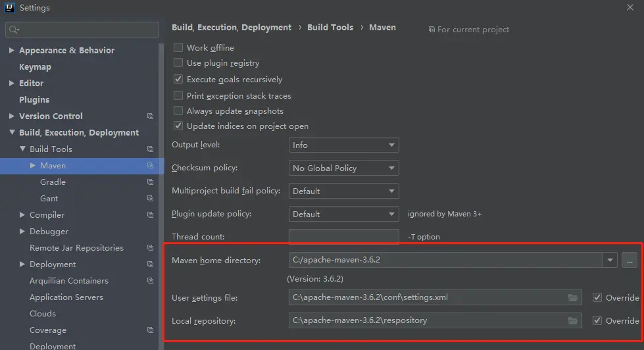Toggle Override for User settings file
The image size is (644, 350).
pyautogui.click(x=597, y=297)
